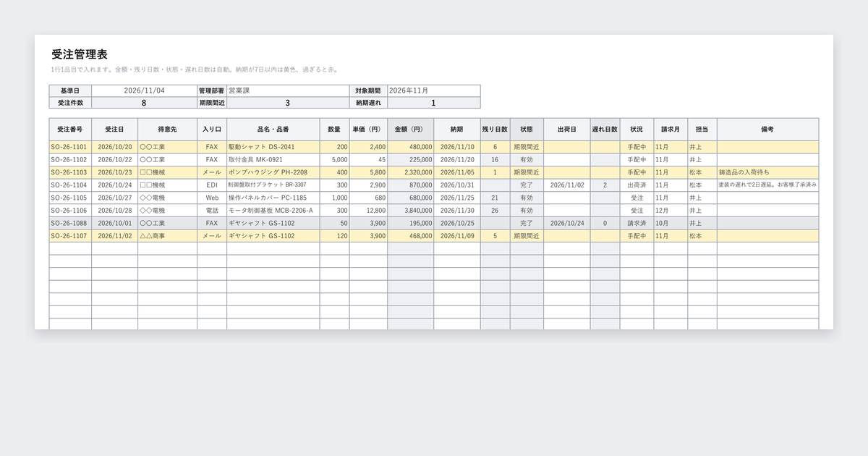Select order number SO-26-1105
868x456 pixels.
click(70, 198)
